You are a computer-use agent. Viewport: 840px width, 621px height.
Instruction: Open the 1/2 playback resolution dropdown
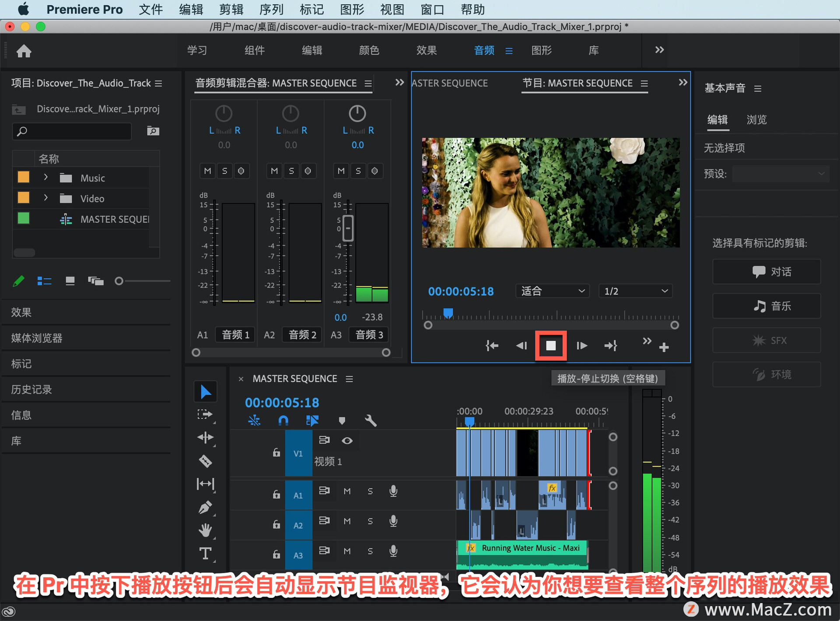tap(635, 291)
